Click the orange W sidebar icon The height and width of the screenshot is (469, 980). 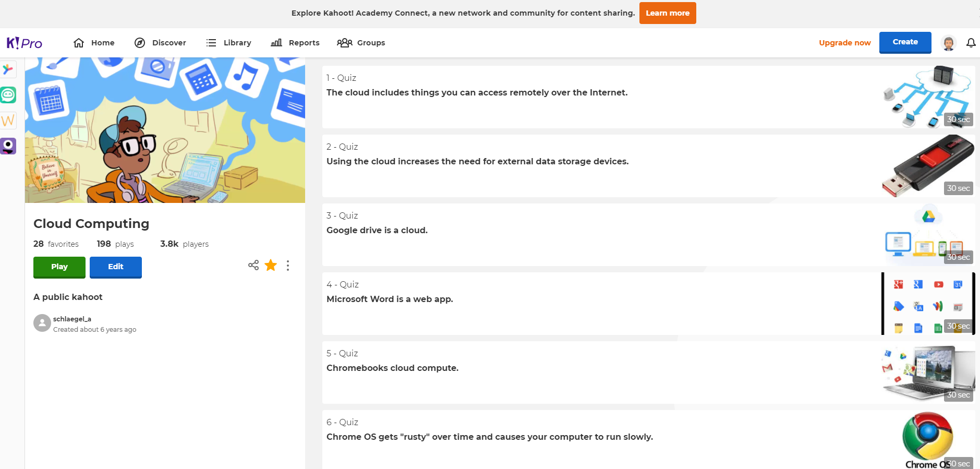[8, 121]
